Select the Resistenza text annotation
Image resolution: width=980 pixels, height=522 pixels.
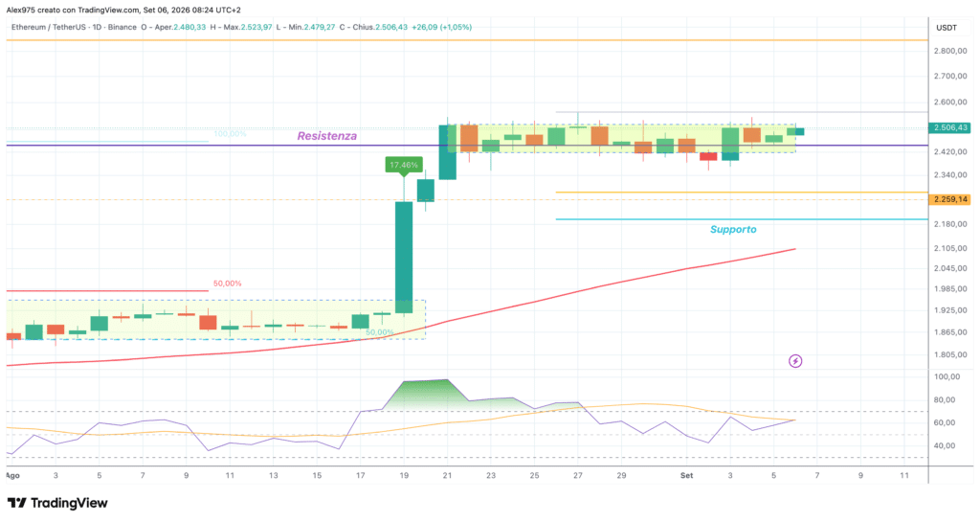coord(327,136)
